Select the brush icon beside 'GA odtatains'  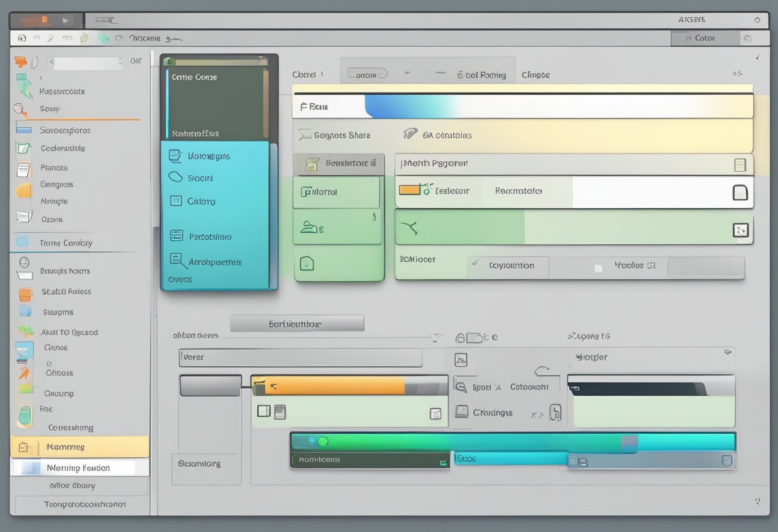pyautogui.click(x=410, y=135)
